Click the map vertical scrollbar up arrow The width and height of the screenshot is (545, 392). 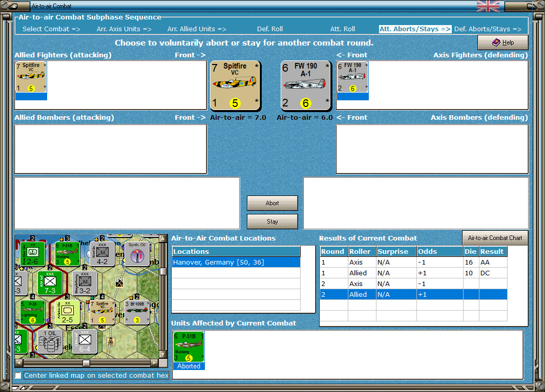(x=162, y=238)
